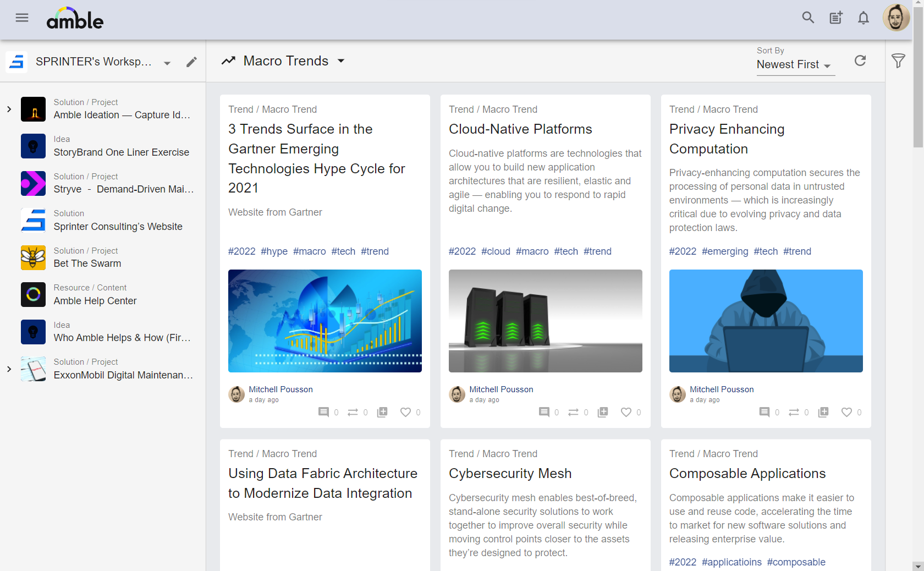This screenshot has width=924, height=571.
Task: Filter by the #emerging tag
Action: pos(725,251)
